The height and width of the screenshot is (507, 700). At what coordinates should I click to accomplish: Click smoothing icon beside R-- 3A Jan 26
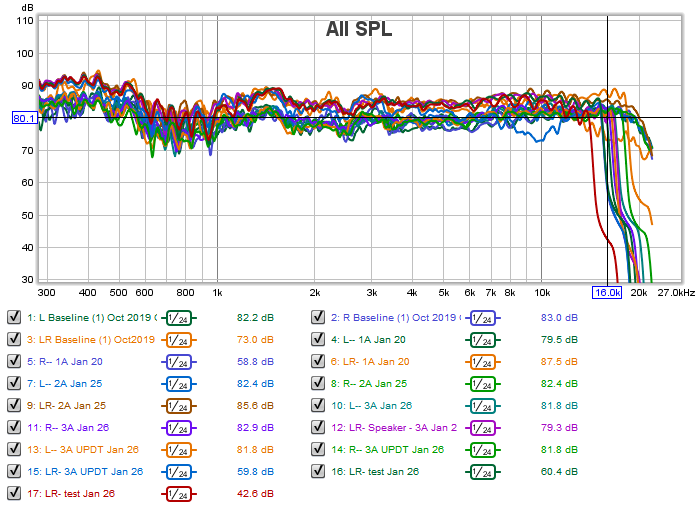pos(179,427)
